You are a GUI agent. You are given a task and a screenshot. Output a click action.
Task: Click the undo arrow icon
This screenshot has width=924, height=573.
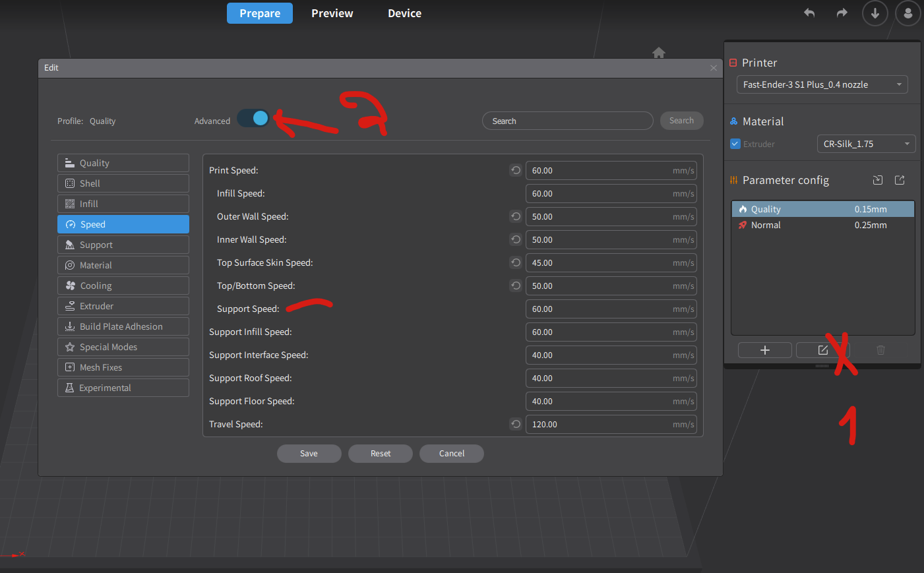809,13
